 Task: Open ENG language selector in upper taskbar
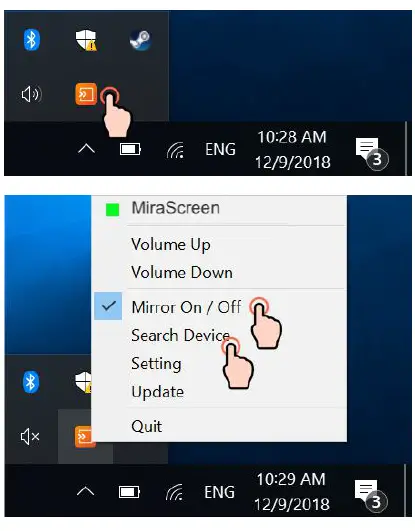(x=220, y=149)
